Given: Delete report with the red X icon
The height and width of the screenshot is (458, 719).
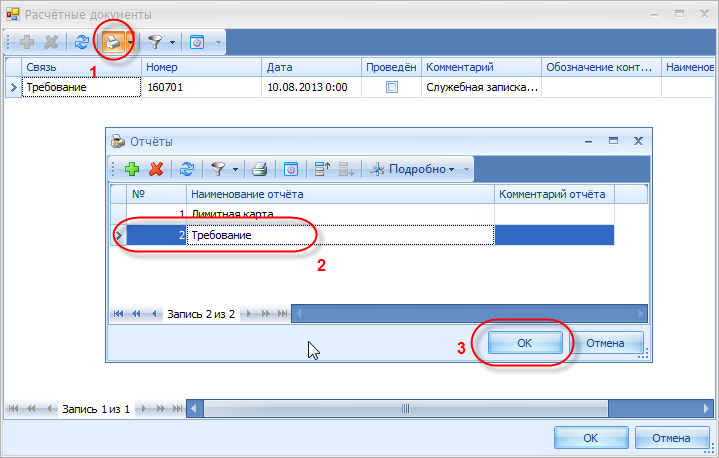Looking at the screenshot, I should pyautogui.click(x=156, y=169).
